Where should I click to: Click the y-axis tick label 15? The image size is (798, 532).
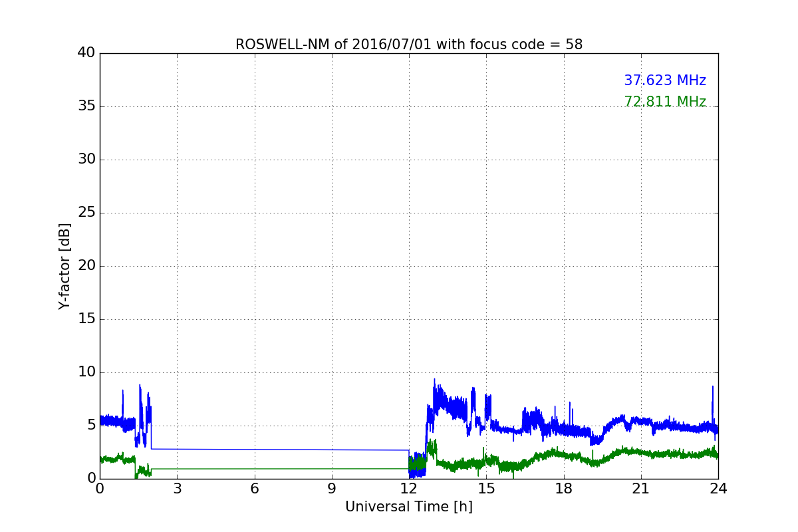pyautogui.click(x=86, y=319)
